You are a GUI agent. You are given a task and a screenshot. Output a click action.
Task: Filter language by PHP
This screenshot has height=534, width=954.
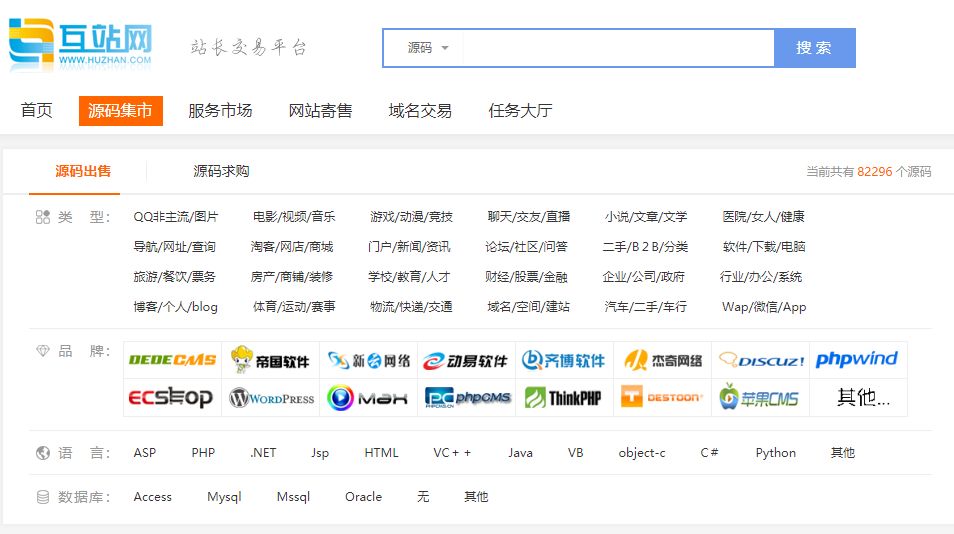[203, 453]
